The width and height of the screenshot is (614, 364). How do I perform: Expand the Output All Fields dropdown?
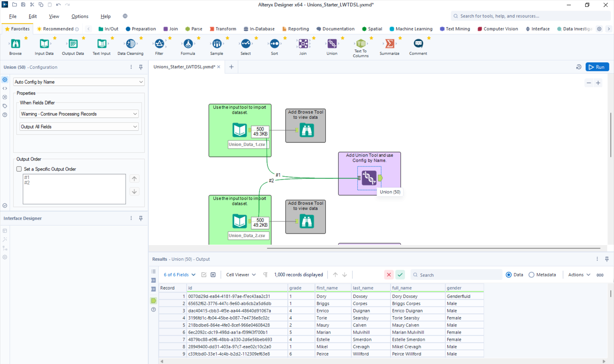79,127
